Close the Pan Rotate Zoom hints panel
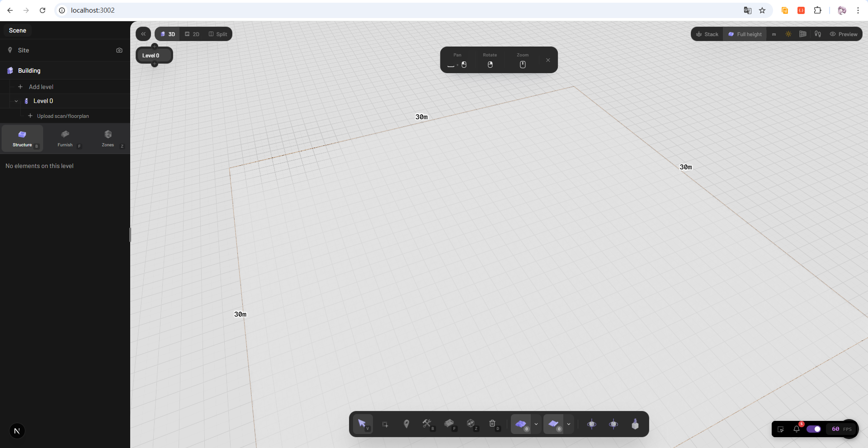This screenshot has height=448, width=868. tap(548, 60)
